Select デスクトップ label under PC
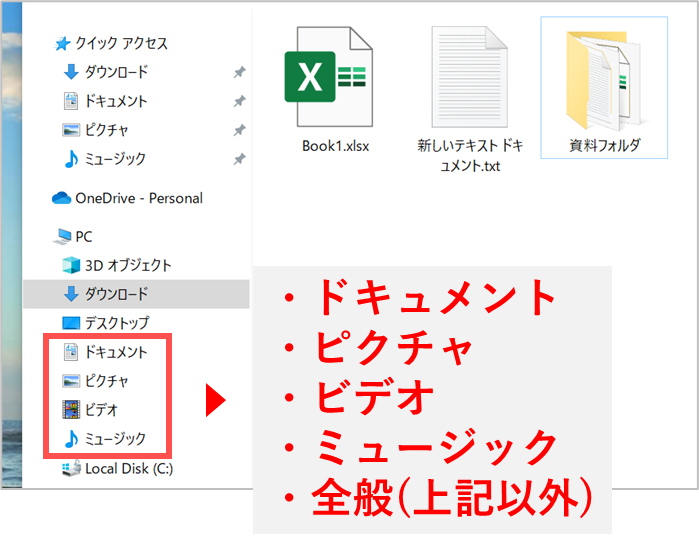Screen dimensions: 699x551 [117, 323]
